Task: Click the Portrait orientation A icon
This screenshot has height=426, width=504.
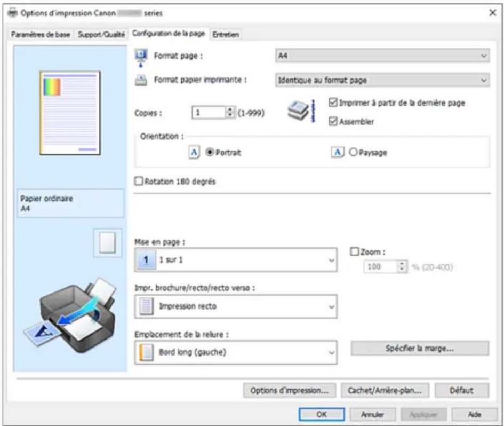Action: pyautogui.click(x=194, y=152)
